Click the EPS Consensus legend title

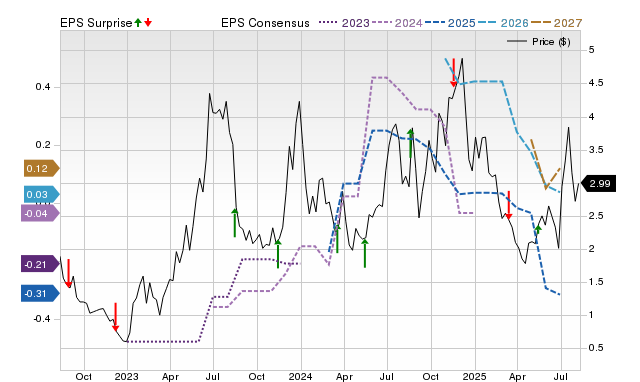pyautogui.click(x=265, y=23)
